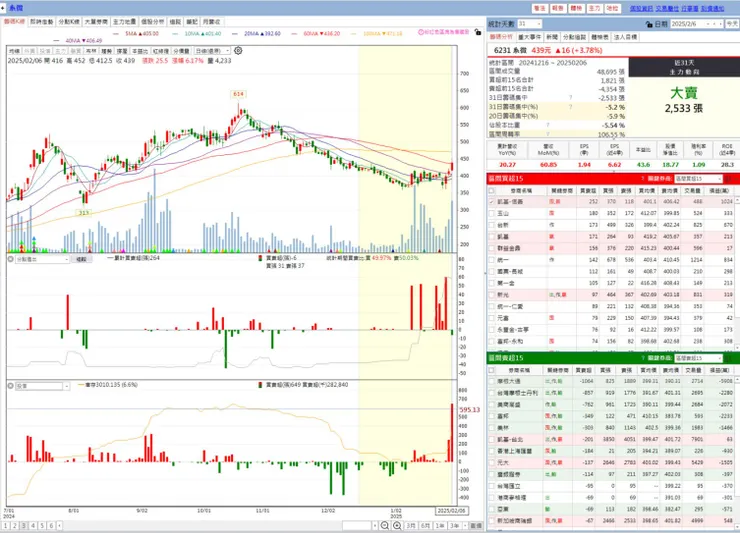Click the 今天 button

click(x=732, y=24)
